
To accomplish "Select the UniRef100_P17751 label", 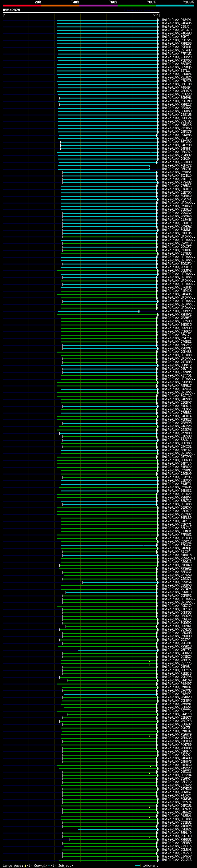I will (x=177, y=375).
